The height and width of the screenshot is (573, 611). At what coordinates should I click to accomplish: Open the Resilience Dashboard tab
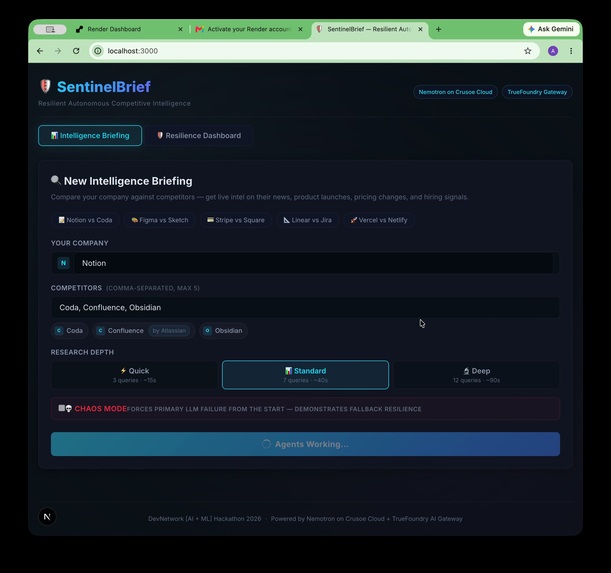199,136
